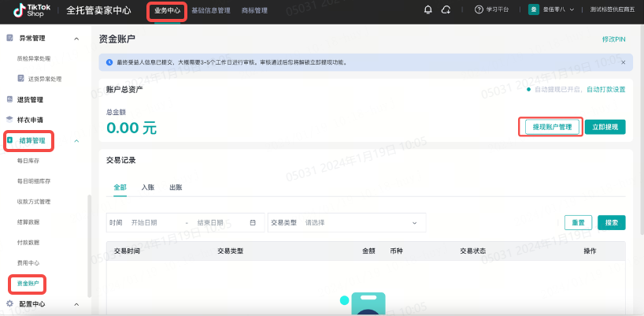
Task: Click the 交易类型 column header
Action: (x=230, y=251)
